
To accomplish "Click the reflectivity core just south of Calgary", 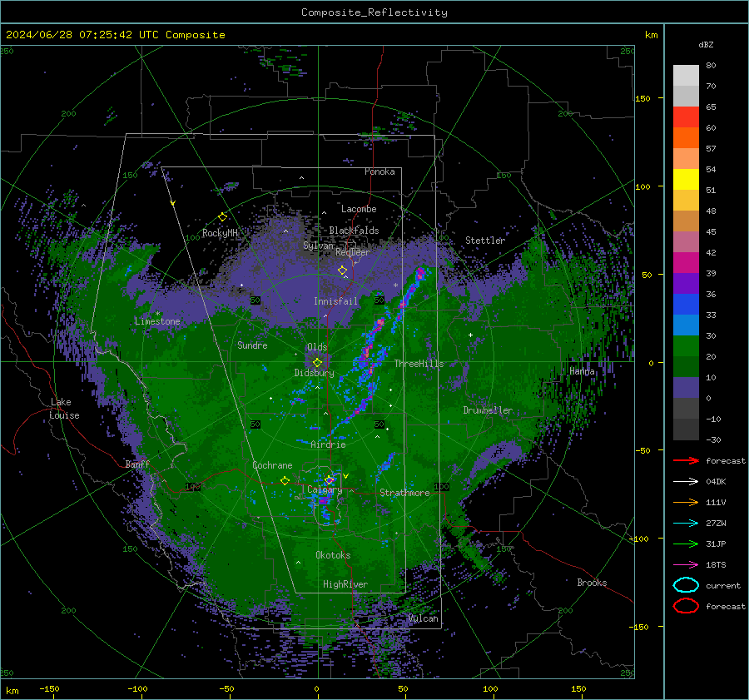I will click(324, 500).
